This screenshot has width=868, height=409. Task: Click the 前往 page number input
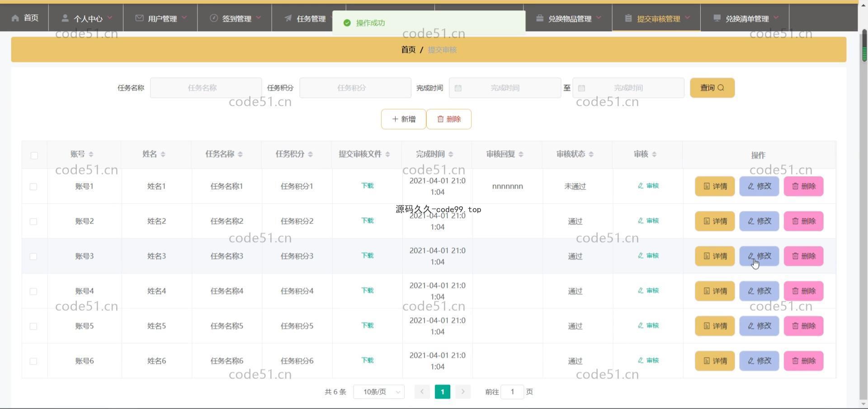point(512,392)
